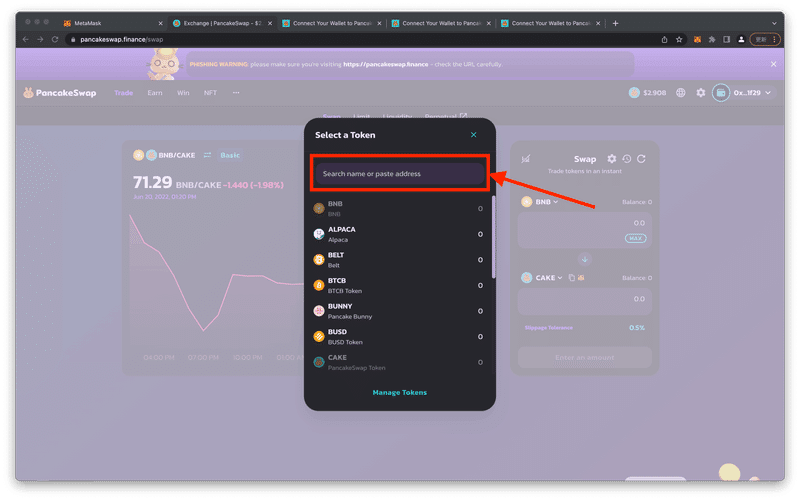
Task: Open a new browser tab
Action: (x=615, y=23)
